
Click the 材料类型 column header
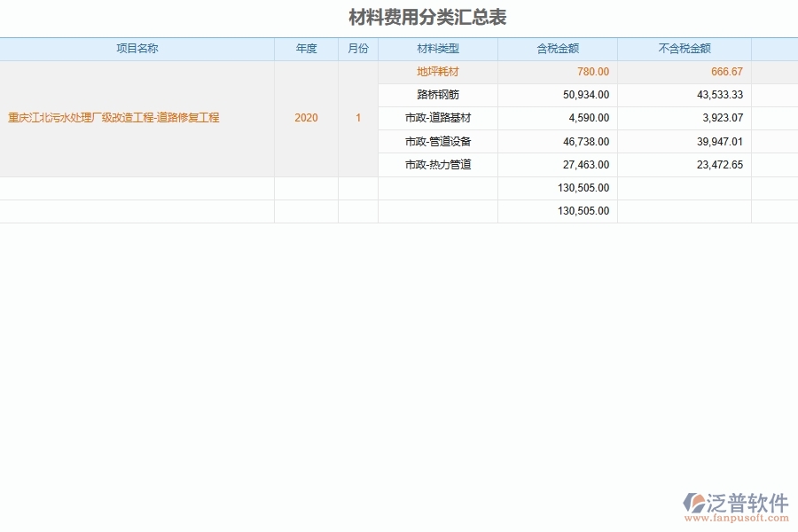(x=437, y=49)
